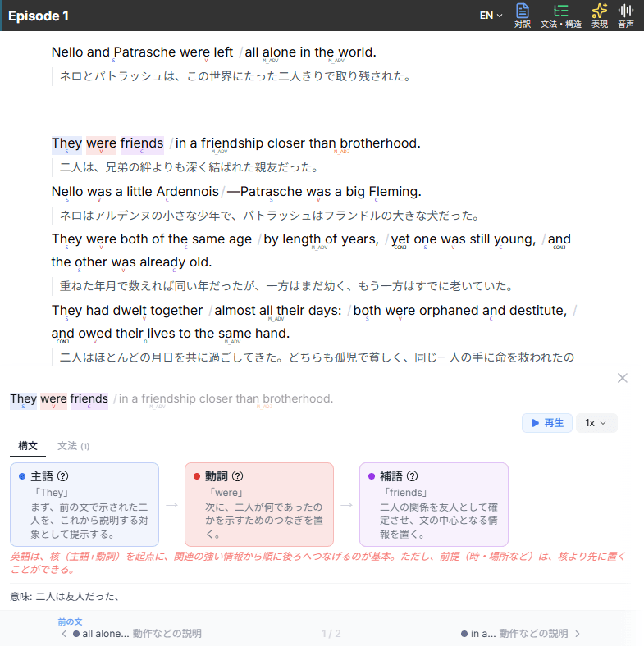Open help icon next to 主語
This screenshot has width=644, height=646.
(x=62, y=475)
